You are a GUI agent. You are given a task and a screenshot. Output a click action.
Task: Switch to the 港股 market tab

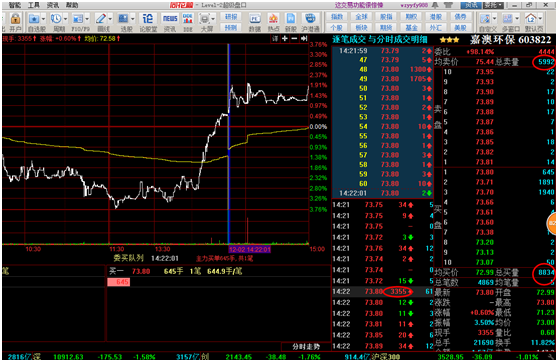point(436,17)
